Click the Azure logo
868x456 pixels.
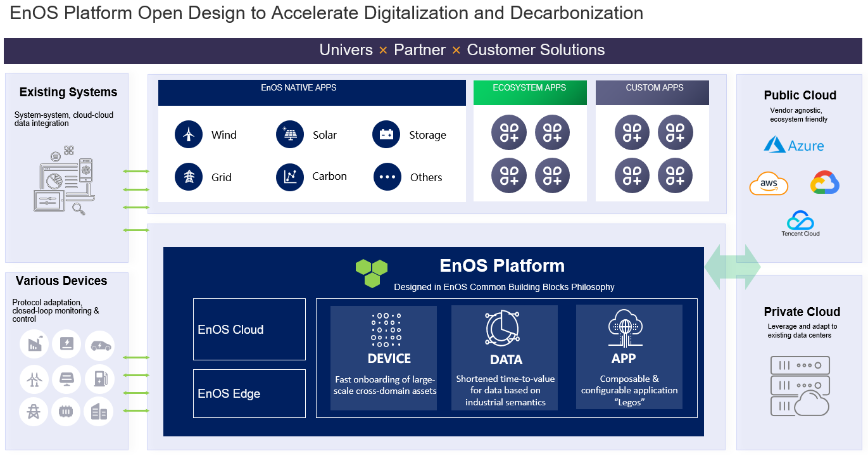[794, 145]
